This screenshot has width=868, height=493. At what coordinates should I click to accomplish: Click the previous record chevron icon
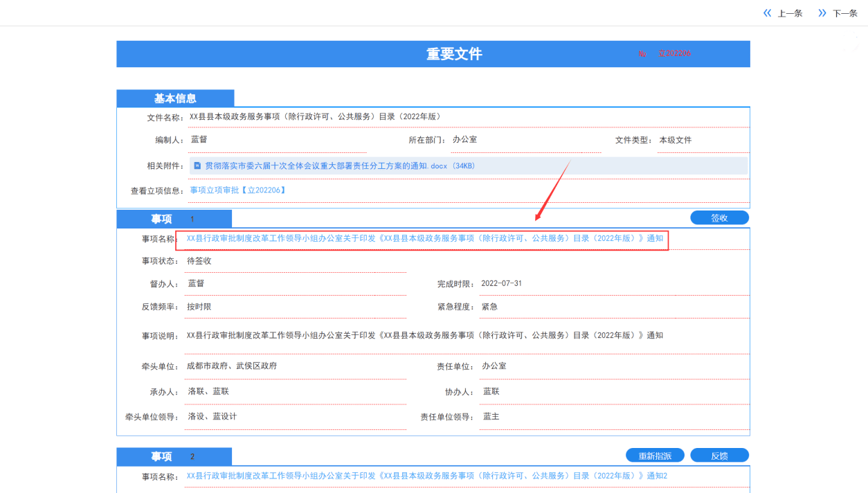[x=767, y=12]
